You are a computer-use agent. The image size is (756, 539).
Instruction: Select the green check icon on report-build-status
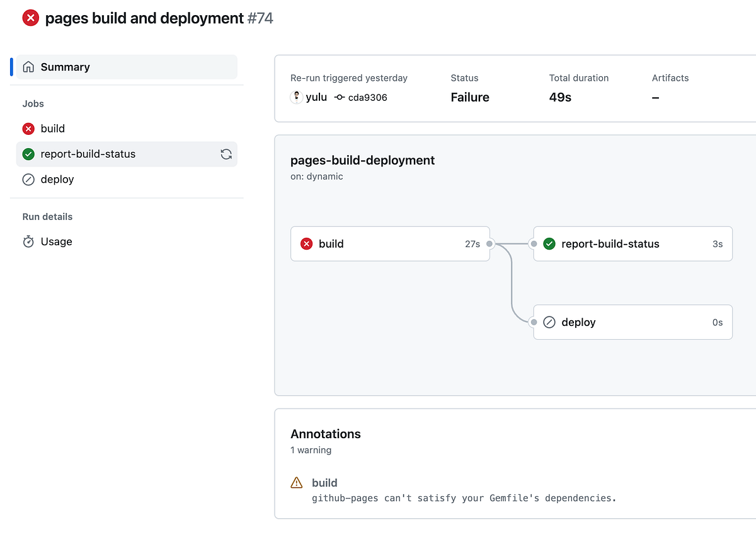(x=28, y=154)
